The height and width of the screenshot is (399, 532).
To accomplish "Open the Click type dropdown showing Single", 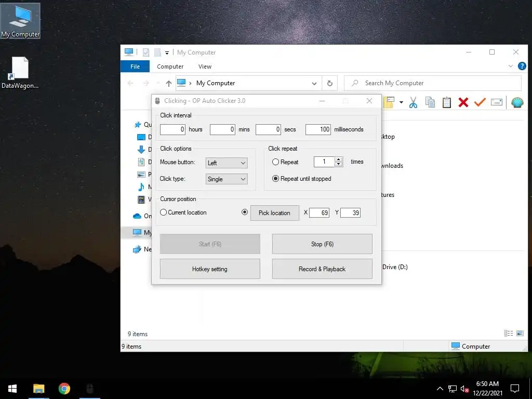I will click(227, 179).
